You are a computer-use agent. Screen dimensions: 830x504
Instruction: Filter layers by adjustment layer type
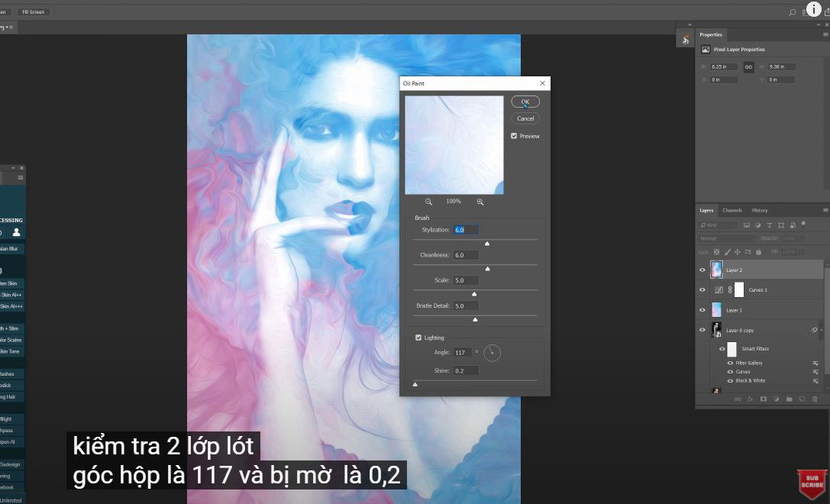coord(758,225)
